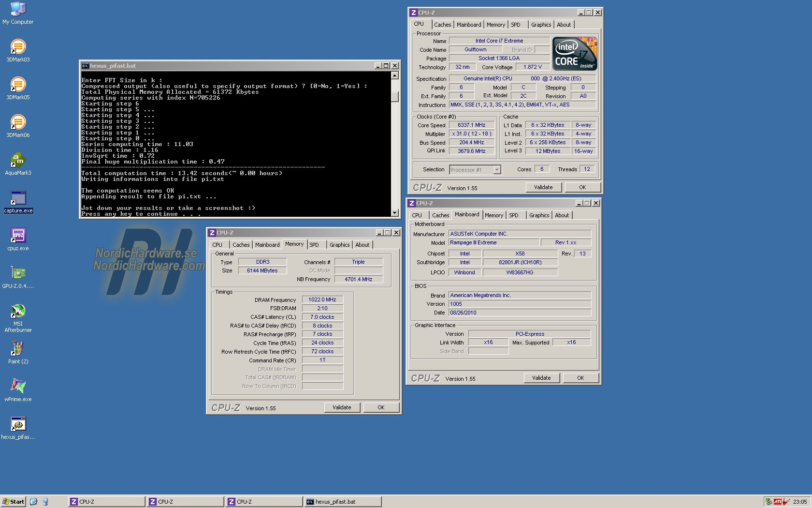Open the 3DMark06 desktop icon
Viewport: 812px width, 508px height.
(x=18, y=122)
